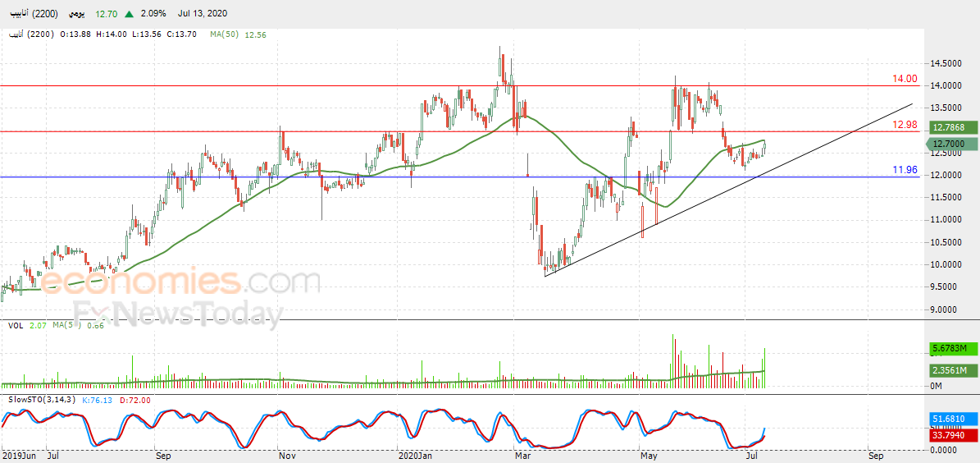Select the 0M volume axis label
980x463 pixels.
pyautogui.click(x=937, y=386)
